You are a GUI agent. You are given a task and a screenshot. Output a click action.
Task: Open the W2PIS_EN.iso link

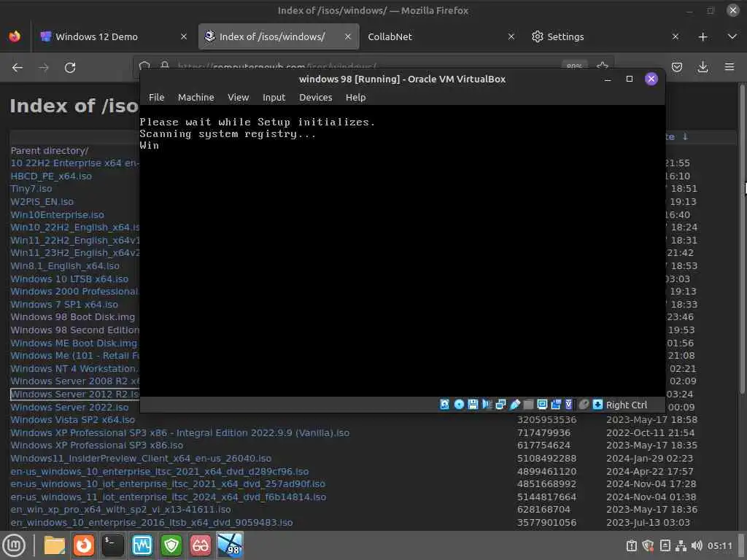(42, 201)
